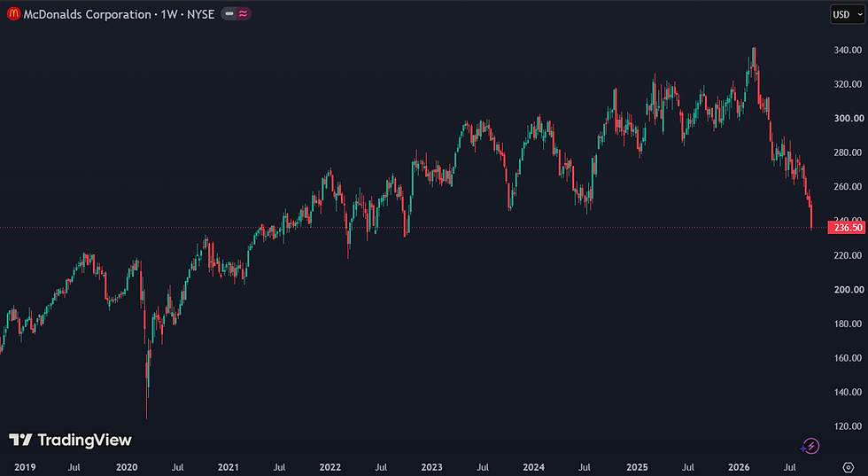The width and height of the screenshot is (868, 476).
Task: Click the 160.00 price axis label
Action: tap(849, 358)
